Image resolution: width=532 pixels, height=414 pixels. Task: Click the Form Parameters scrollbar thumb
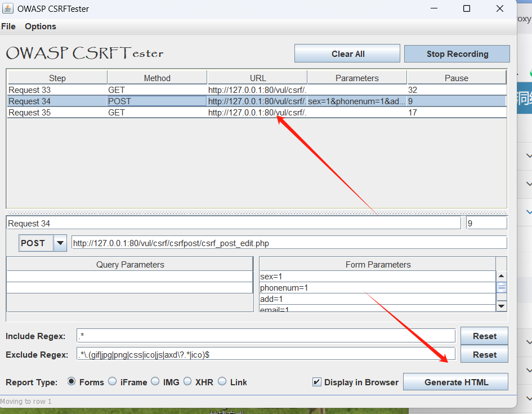coord(502,287)
